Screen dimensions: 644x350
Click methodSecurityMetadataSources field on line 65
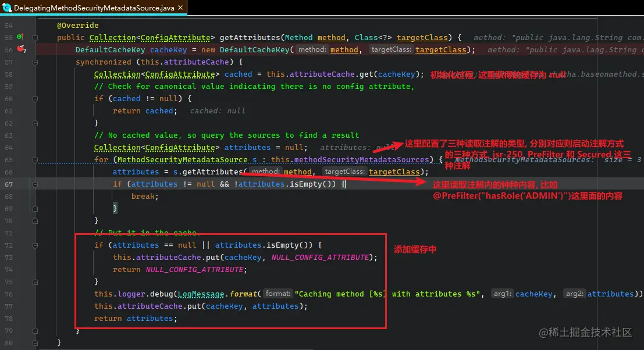(361, 160)
